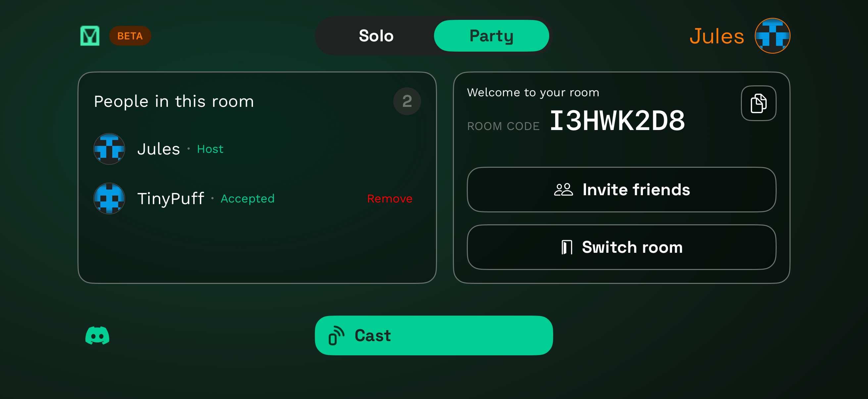The height and width of the screenshot is (399, 868).
Task: Click Jules's avatar in the room list
Action: (109, 149)
